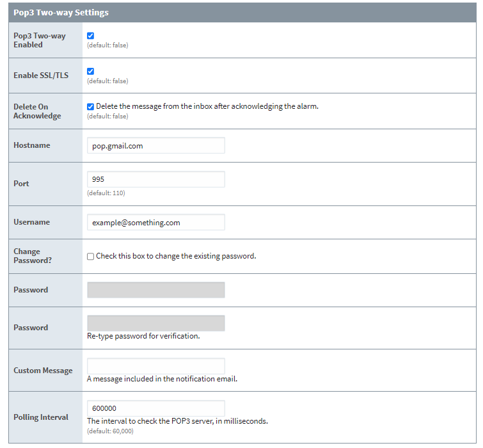Uncheck the Delete On Acknowledge checkbox
The height and width of the screenshot is (448, 483).
click(x=91, y=107)
